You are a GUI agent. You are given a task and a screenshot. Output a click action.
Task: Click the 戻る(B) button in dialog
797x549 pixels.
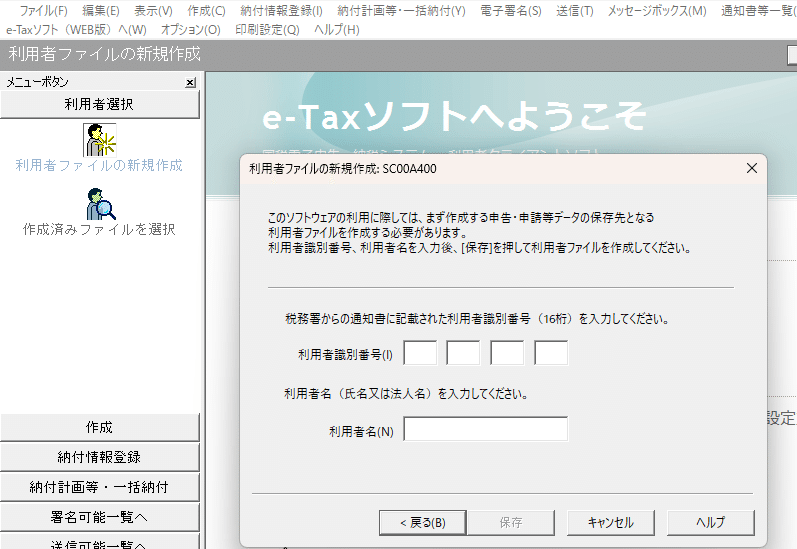[x=423, y=523]
